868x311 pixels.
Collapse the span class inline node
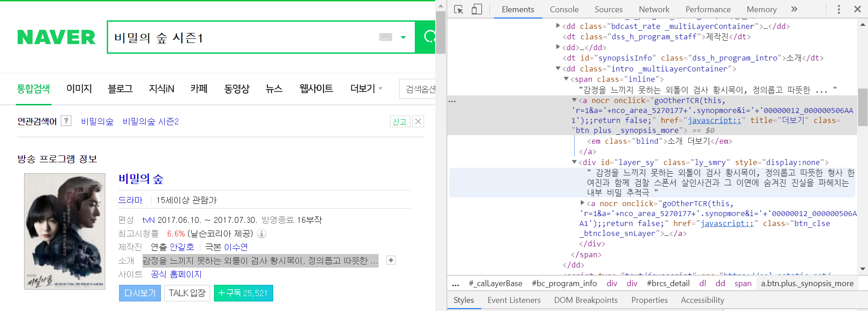[566, 79]
